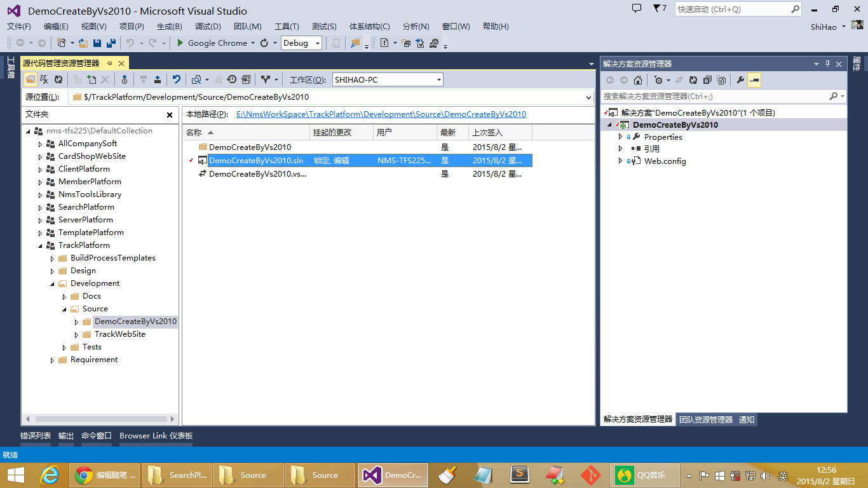Viewport: 868px width, 488px height.
Task: Click the add items to folder icon
Action: (92, 79)
